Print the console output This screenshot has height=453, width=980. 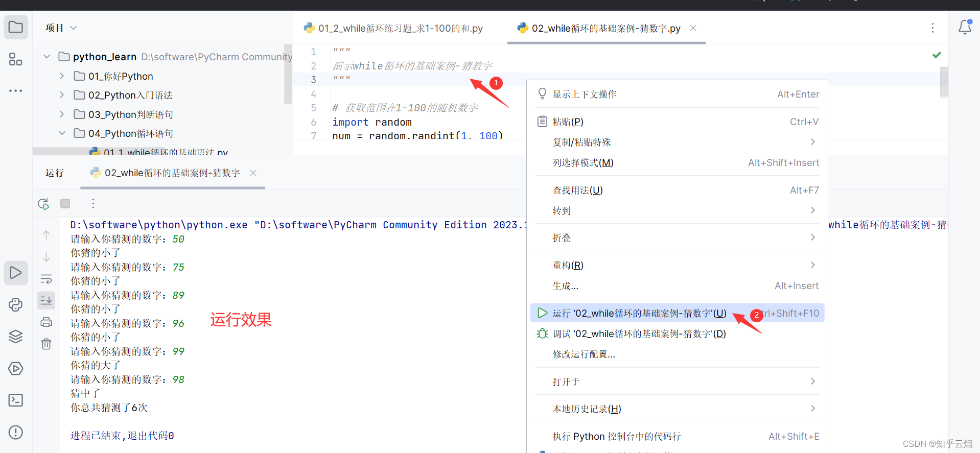point(46,322)
